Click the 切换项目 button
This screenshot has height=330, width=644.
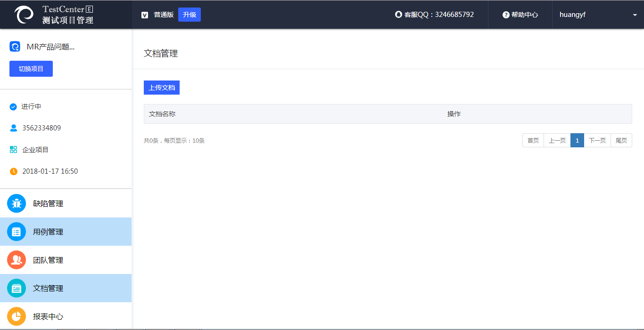(31, 69)
